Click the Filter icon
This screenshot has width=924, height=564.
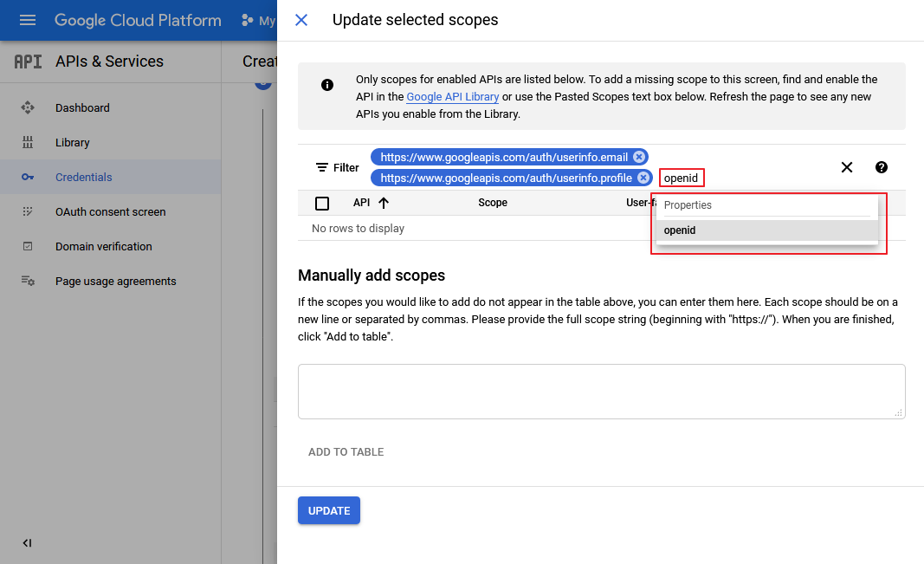322,167
